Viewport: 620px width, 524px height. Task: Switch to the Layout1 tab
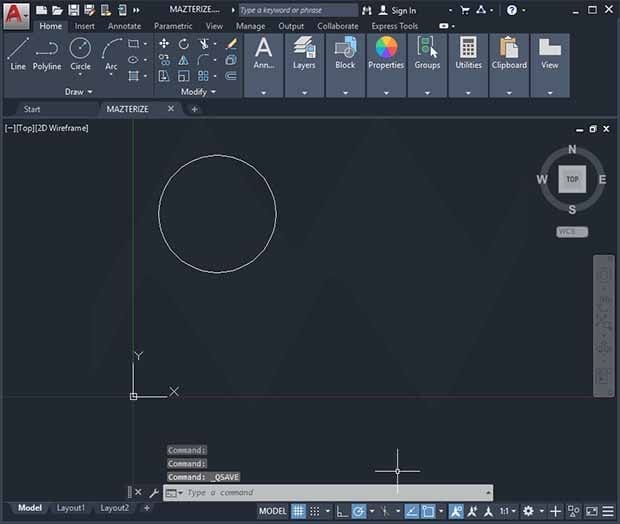point(71,508)
